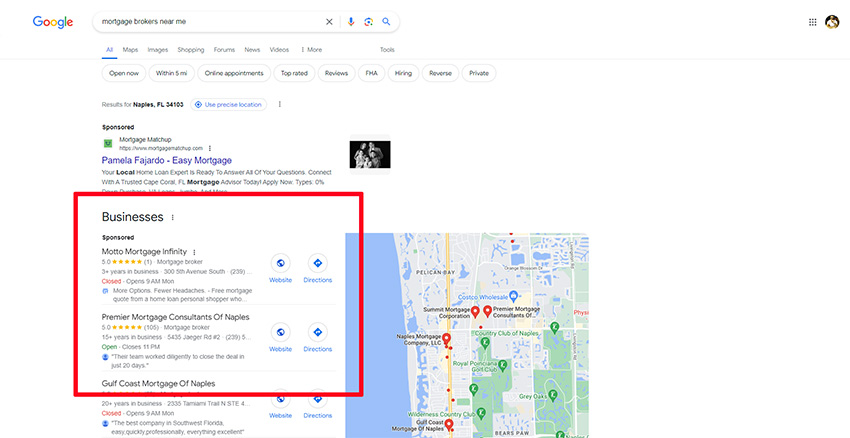
Task: Click Use precise location button
Action: [x=229, y=104]
